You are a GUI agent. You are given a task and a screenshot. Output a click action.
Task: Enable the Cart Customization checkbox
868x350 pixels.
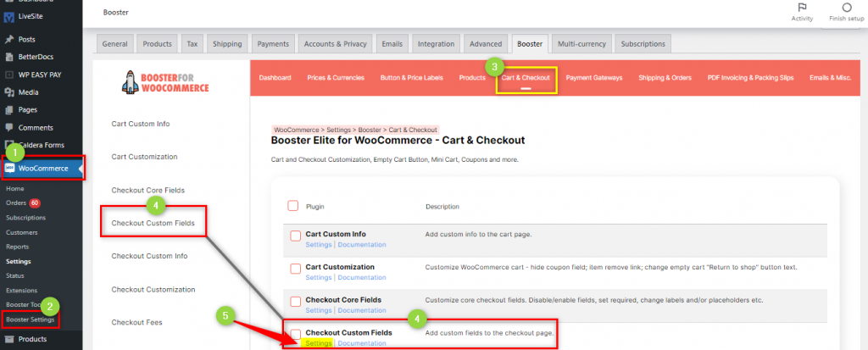[x=296, y=269]
